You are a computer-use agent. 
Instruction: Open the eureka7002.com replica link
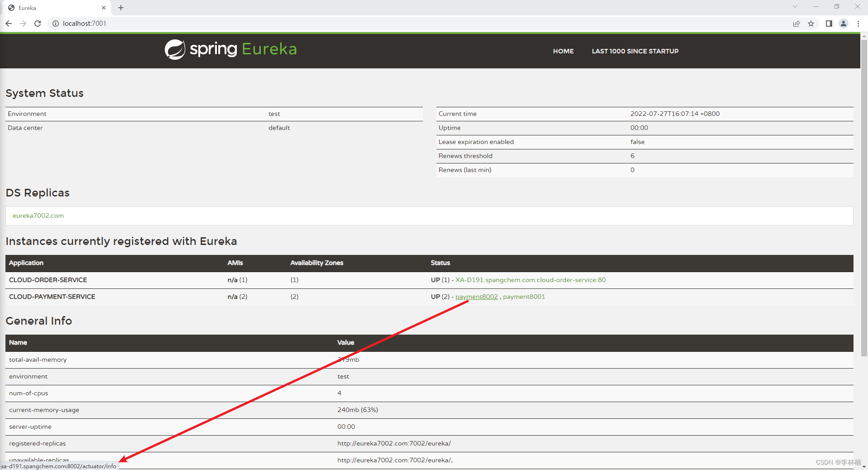pos(38,216)
